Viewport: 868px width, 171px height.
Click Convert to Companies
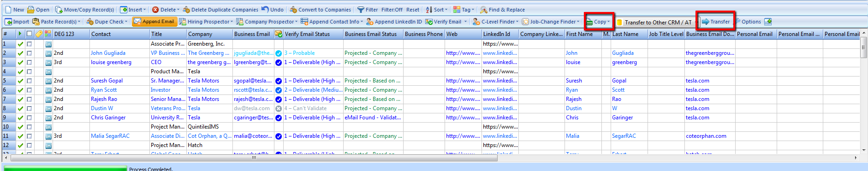[x=321, y=10]
